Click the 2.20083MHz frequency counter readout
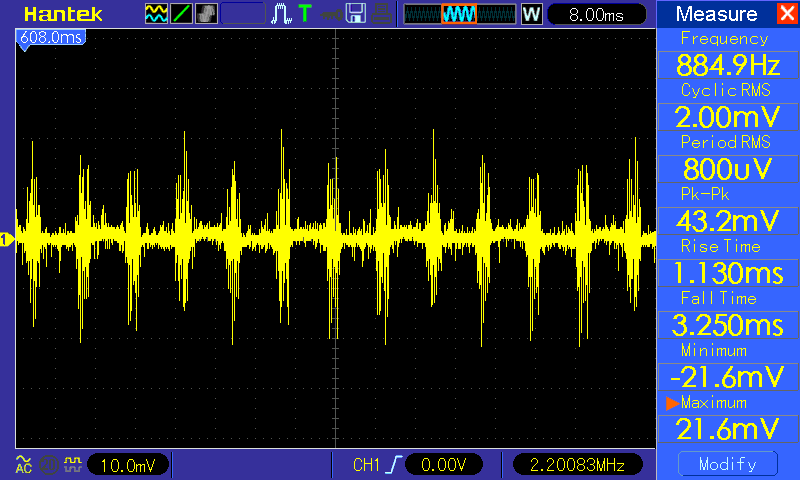 coord(577,465)
